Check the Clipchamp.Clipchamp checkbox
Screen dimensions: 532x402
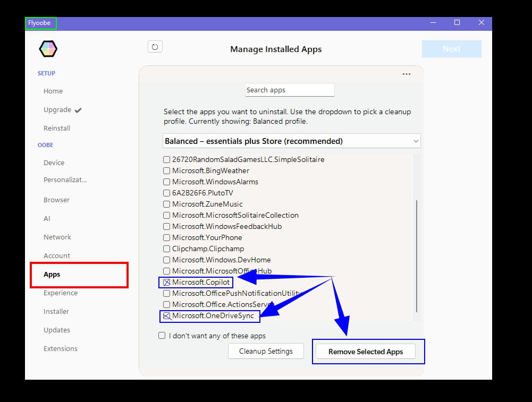(166, 249)
